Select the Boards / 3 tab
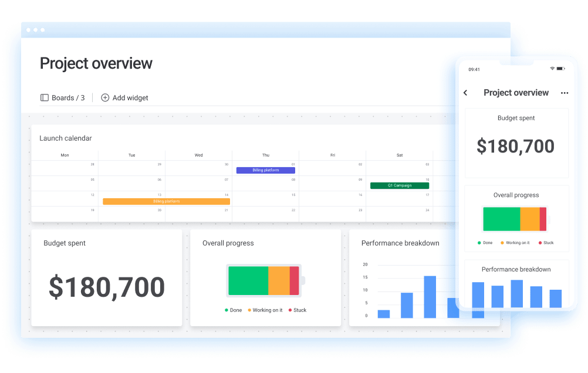588x373 pixels. coord(62,98)
